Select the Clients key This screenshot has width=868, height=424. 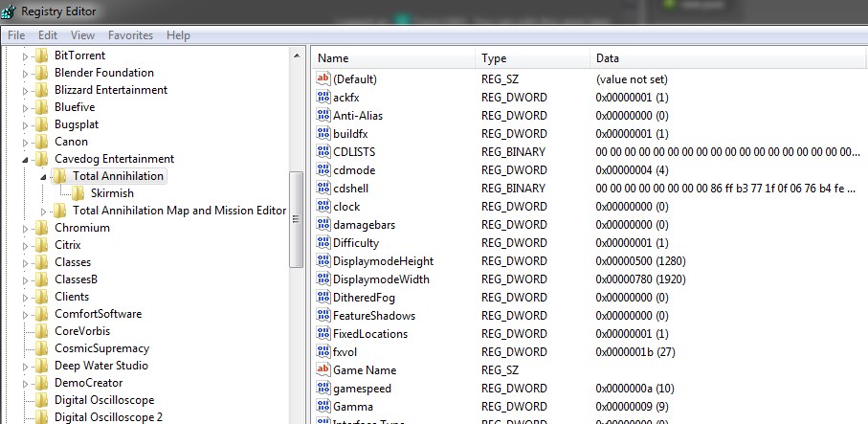point(72,296)
